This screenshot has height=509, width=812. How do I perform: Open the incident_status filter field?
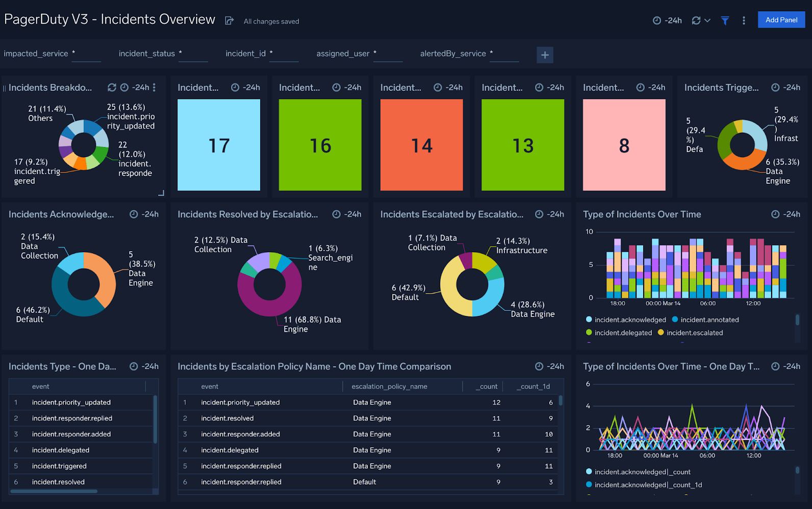193,54
